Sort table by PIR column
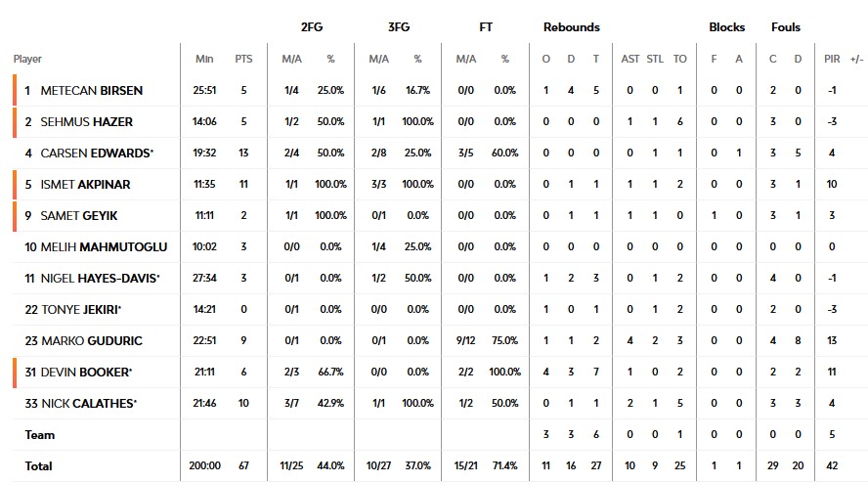This screenshot has height=484, width=868. tap(832, 60)
